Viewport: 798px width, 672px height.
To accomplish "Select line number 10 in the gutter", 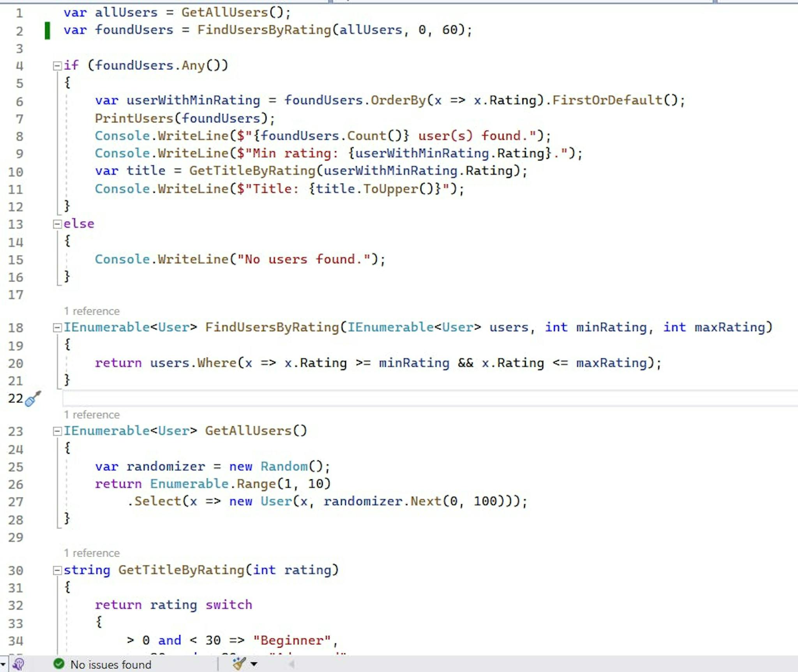I will (16, 171).
